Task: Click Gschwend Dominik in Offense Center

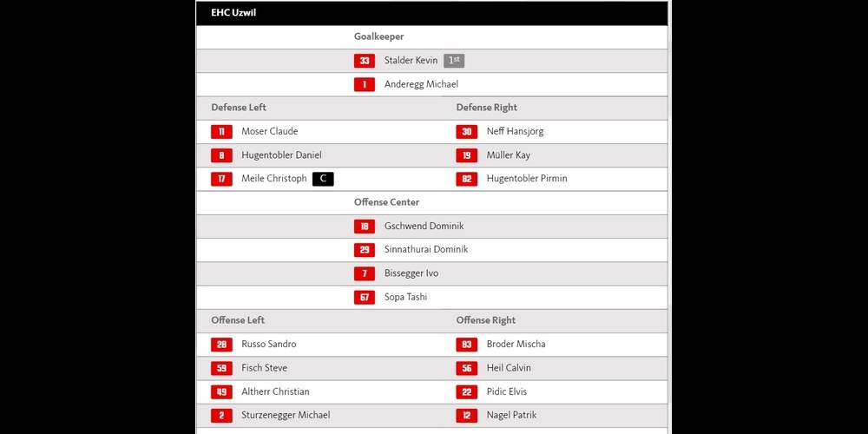Action: (x=424, y=226)
